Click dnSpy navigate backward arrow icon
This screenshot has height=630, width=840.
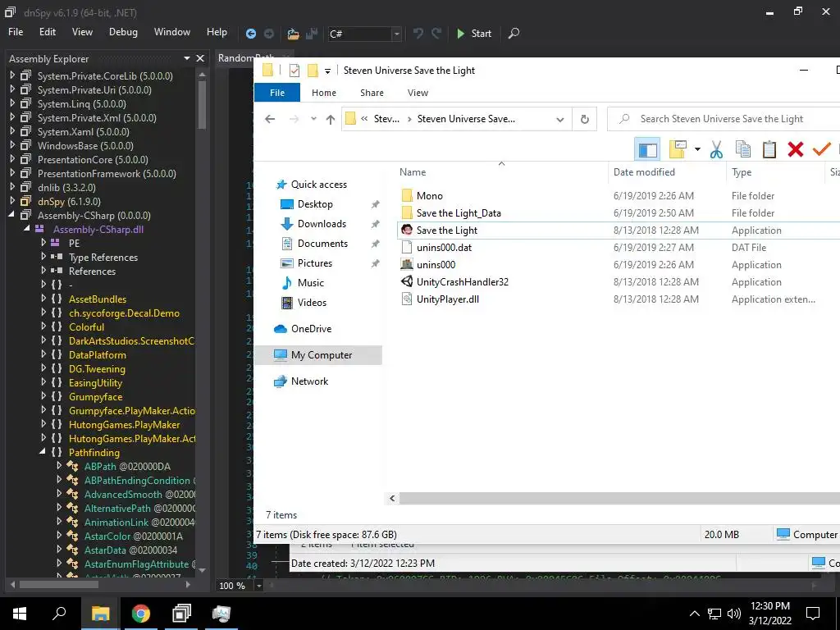coord(251,34)
